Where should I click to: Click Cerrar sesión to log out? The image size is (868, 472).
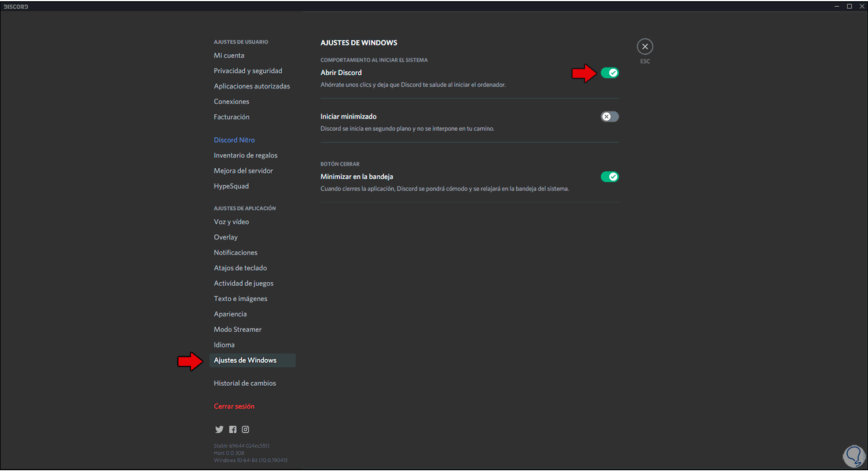pyautogui.click(x=234, y=407)
